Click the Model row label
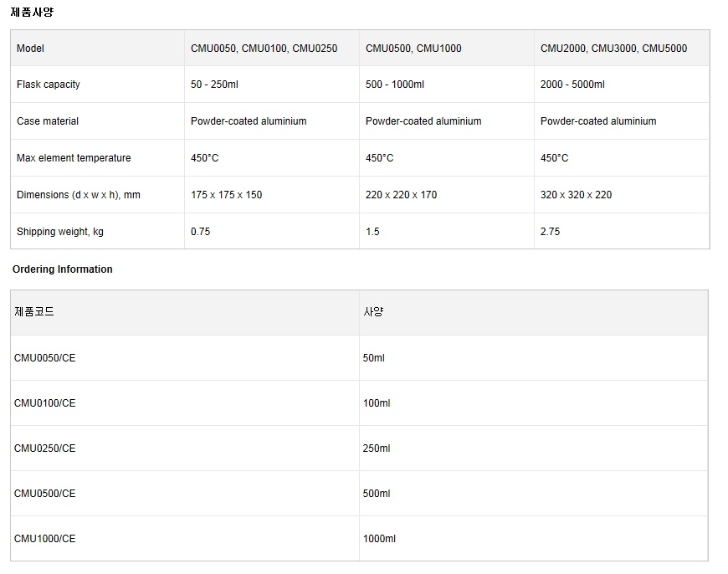 click(30, 49)
